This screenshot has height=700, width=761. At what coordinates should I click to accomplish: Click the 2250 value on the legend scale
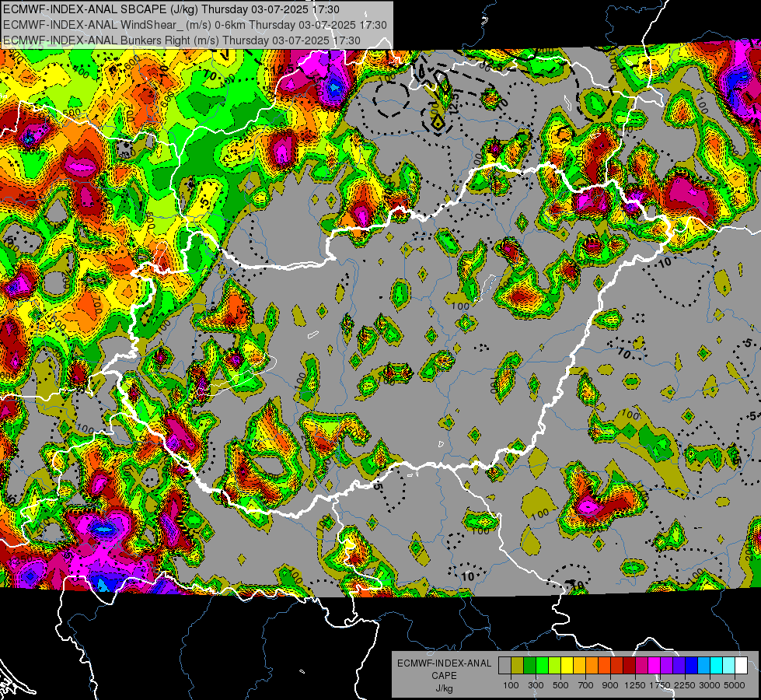[685, 685]
